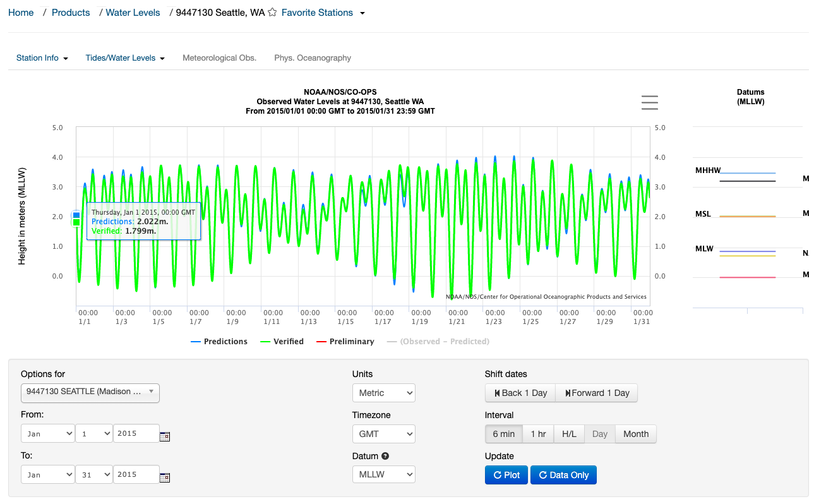Image resolution: width=814 pixels, height=504 pixels.
Task: Open the Phys. Oceanography tab
Action: coord(313,57)
